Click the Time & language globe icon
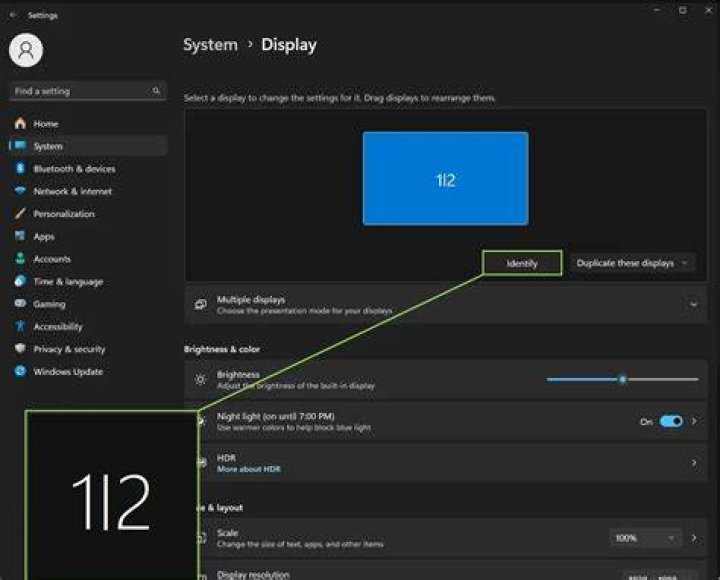The image size is (720, 580). click(20, 281)
